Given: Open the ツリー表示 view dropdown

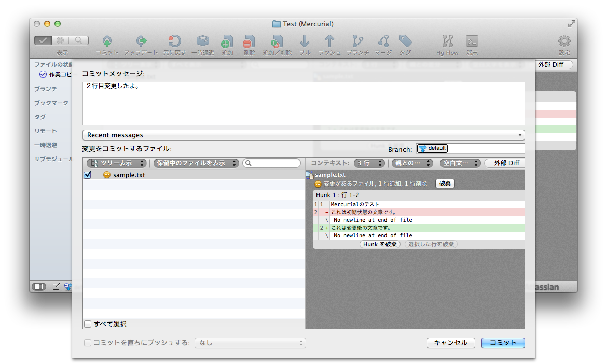Looking at the screenshot, I should pos(117,163).
